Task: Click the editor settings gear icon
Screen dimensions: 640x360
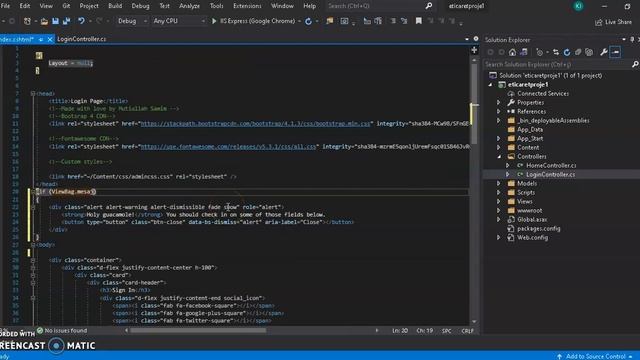Action: click(x=476, y=39)
